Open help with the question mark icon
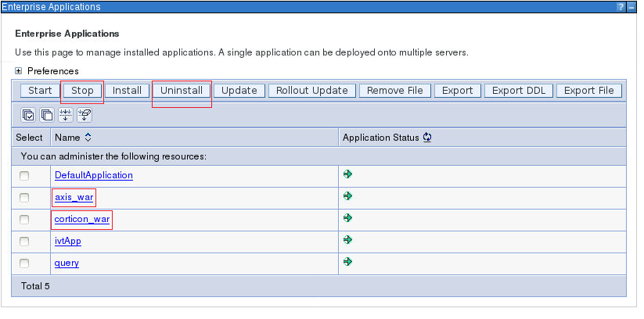 click(621, 7)
